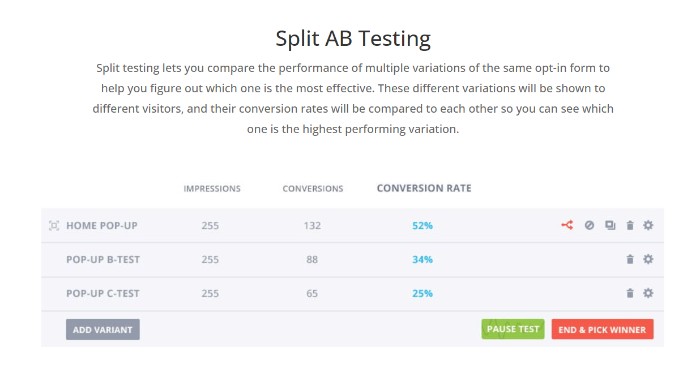Screen dimensions: 700x368
Task: Open settings gear for Pop-Up B-Test
Action: (648, 259)
